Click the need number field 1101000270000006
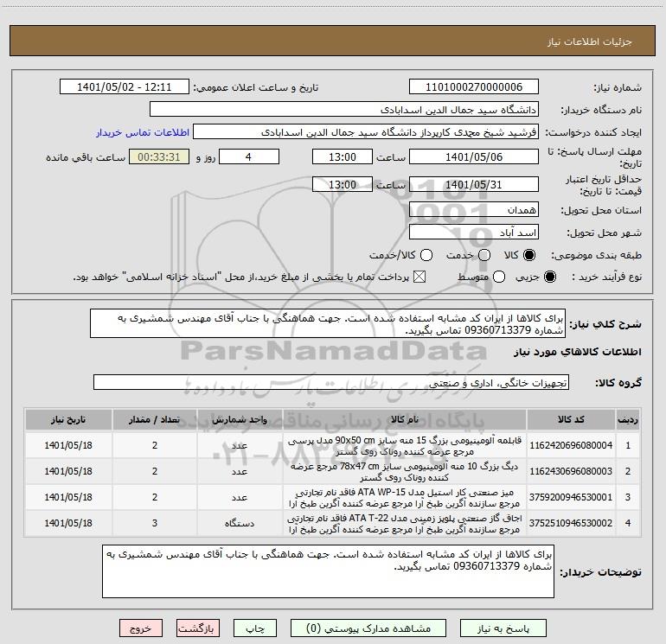The image size is (666, 644). point(474,87)
